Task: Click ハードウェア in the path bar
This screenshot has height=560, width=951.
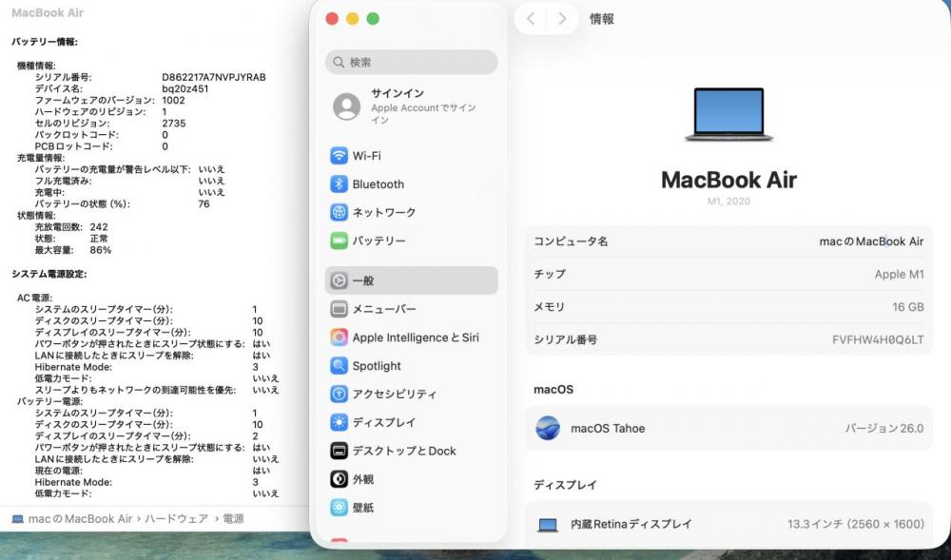Action: pos(176,519)
